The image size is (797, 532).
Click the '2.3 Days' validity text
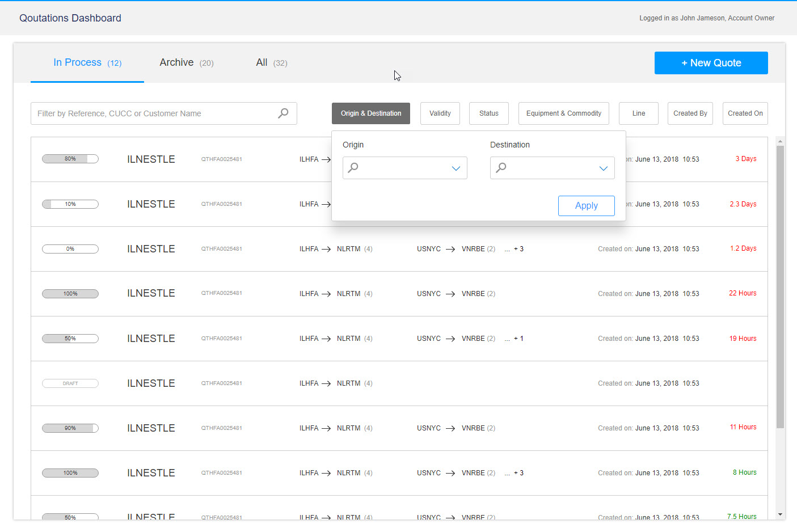tap(743, 204)
